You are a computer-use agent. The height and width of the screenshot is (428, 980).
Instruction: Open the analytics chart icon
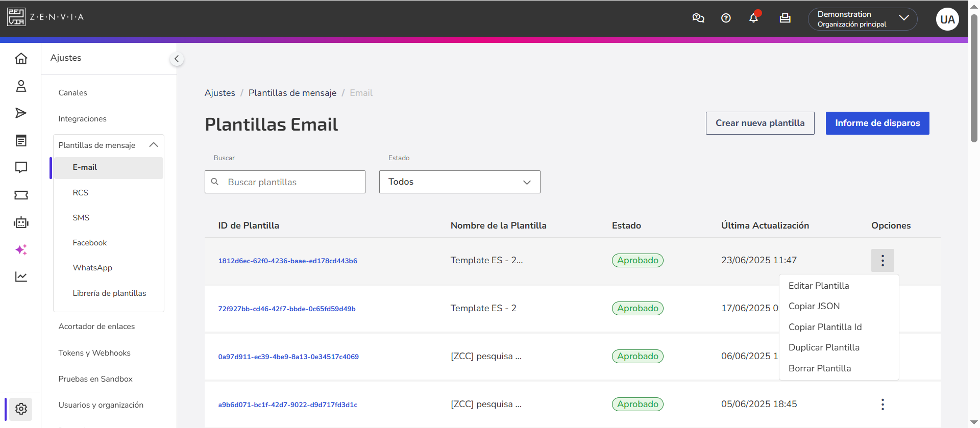coord(21,276)
